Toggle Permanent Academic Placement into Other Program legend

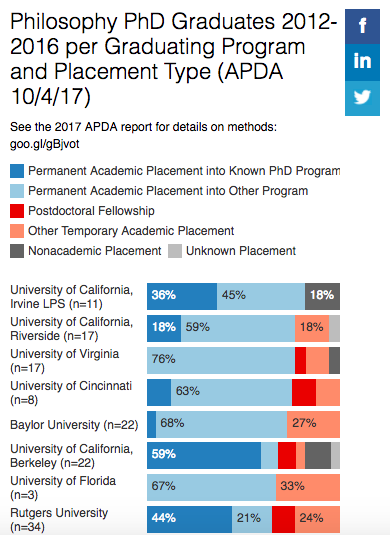(x=159, y=191)
